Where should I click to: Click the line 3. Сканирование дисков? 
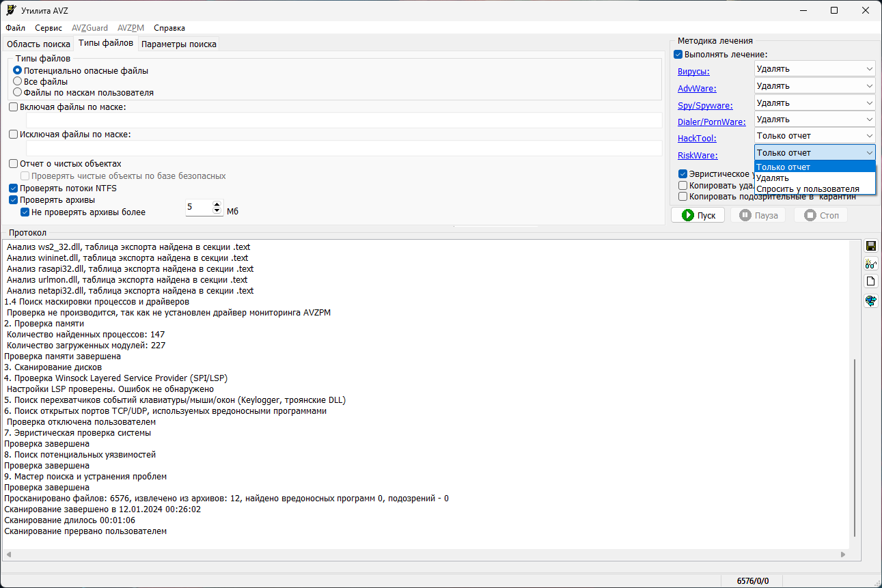[x=52, y=367]
